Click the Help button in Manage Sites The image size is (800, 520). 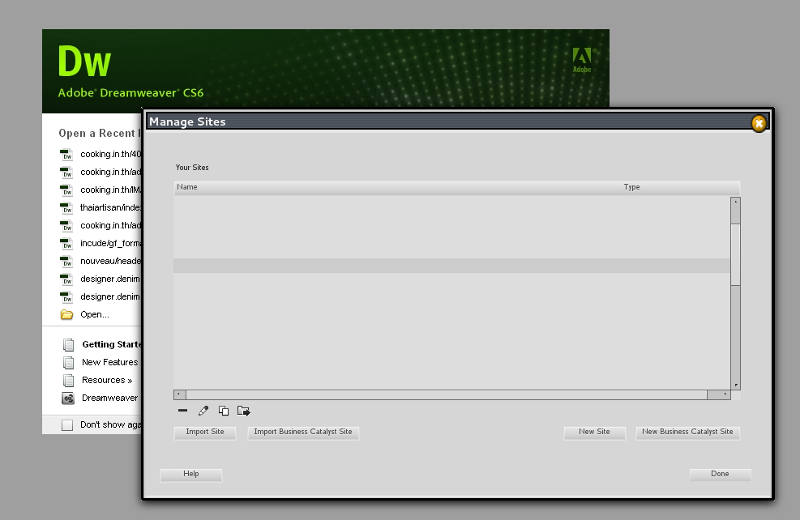tap(191, 474)
